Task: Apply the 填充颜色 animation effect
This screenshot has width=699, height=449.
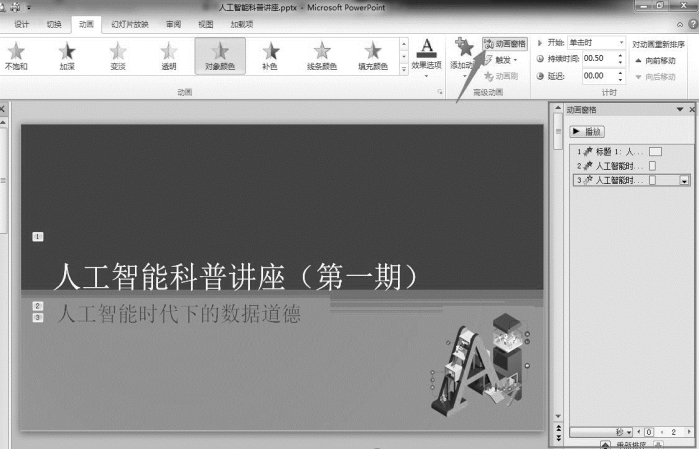Action: (x=373, y=56)
